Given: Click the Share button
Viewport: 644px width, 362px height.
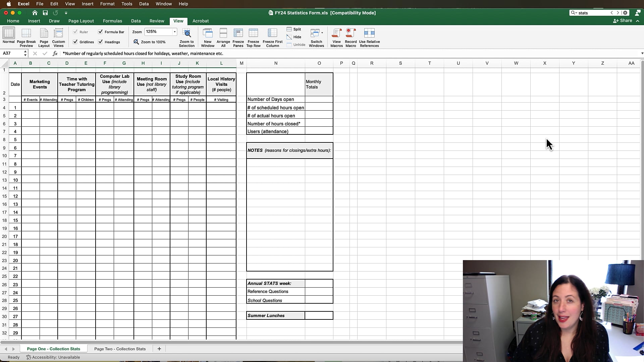Looking at the screenshot, I should point(623,21).
